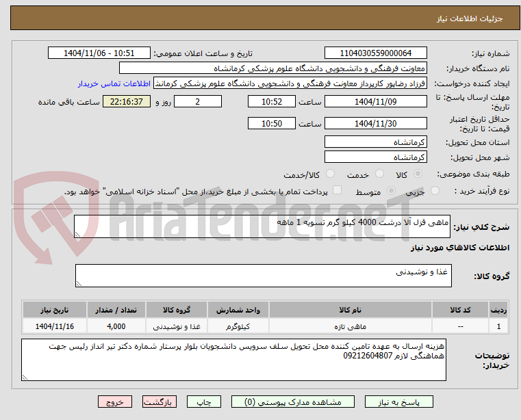
Task: Click the خروج exit button
Action: (x=114, y=402)
